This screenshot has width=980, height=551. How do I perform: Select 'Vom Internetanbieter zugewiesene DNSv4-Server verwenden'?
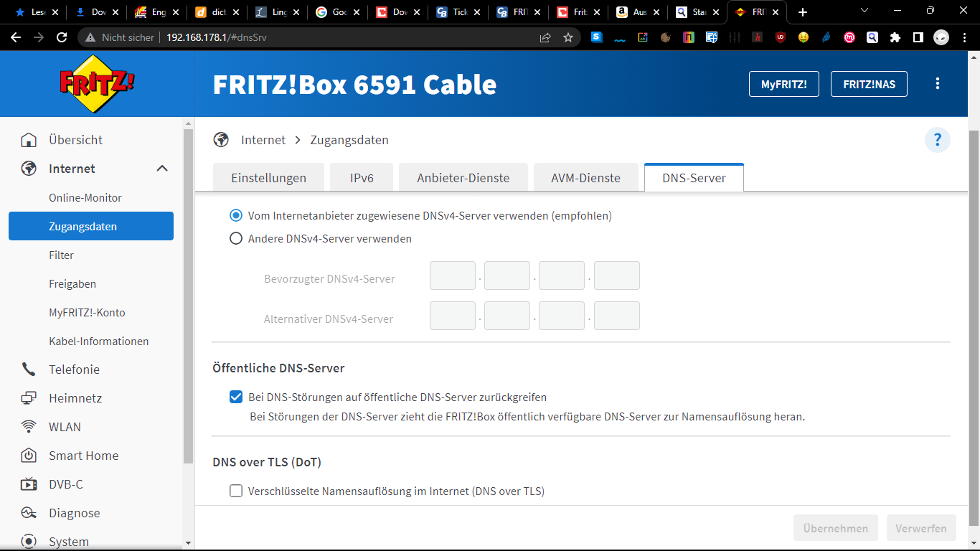click(x=235, y=215)
